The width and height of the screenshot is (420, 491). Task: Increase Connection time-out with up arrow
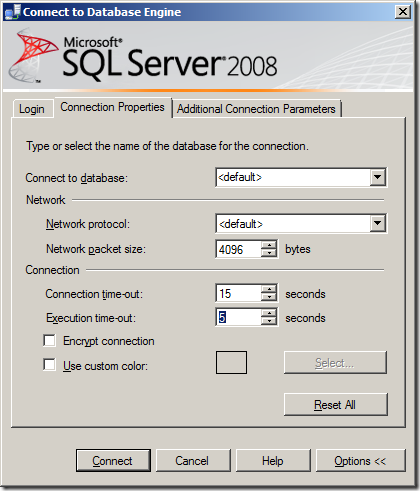[x=269, y=290]
